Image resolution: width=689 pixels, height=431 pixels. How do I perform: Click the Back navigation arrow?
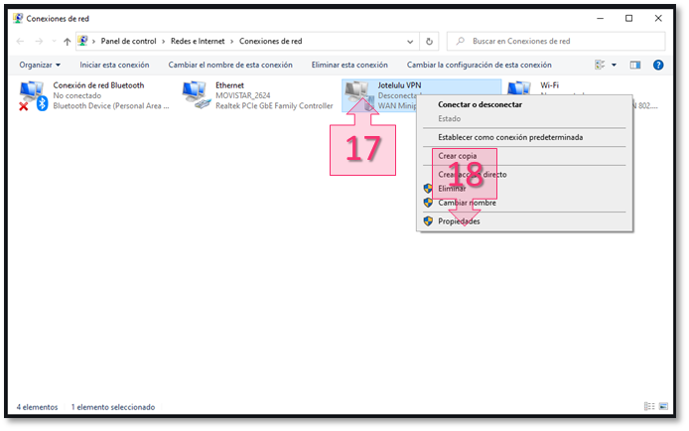pos(20,41)
